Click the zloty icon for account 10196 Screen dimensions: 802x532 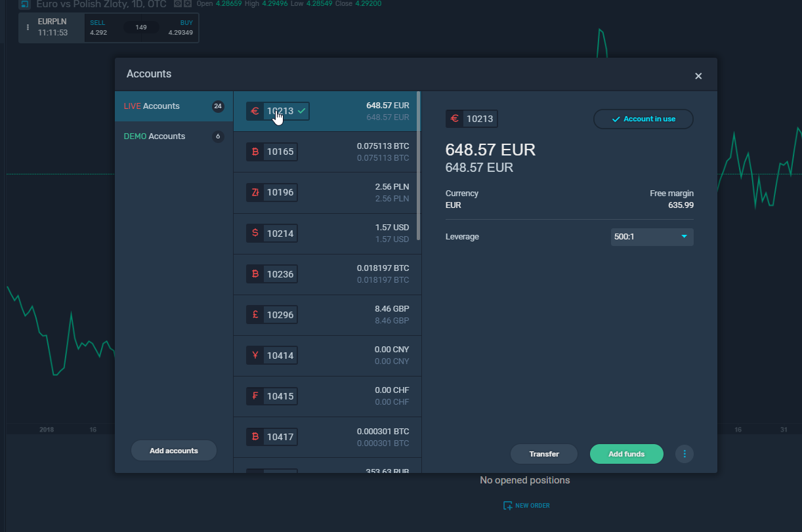click(x=255, y=193)
